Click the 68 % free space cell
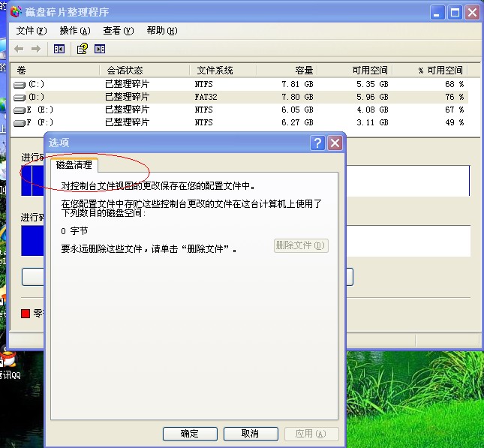This screenshot has width=484, height=448. click(455, 84)
